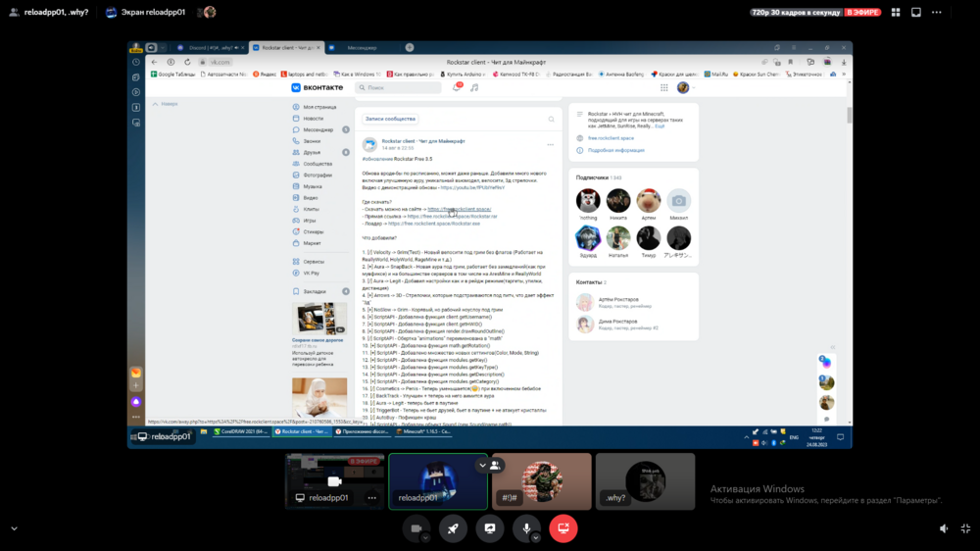Open camera options dropdown arrow
The height and width of the screenshot is (551, 980).
pyautogui.click(x=425, y=538)
